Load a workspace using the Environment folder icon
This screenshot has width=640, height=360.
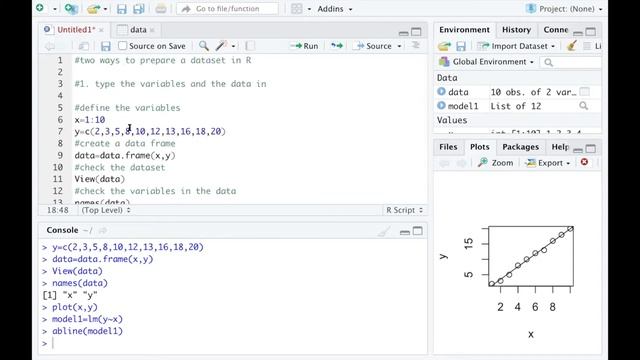click(x=444, y=46)
